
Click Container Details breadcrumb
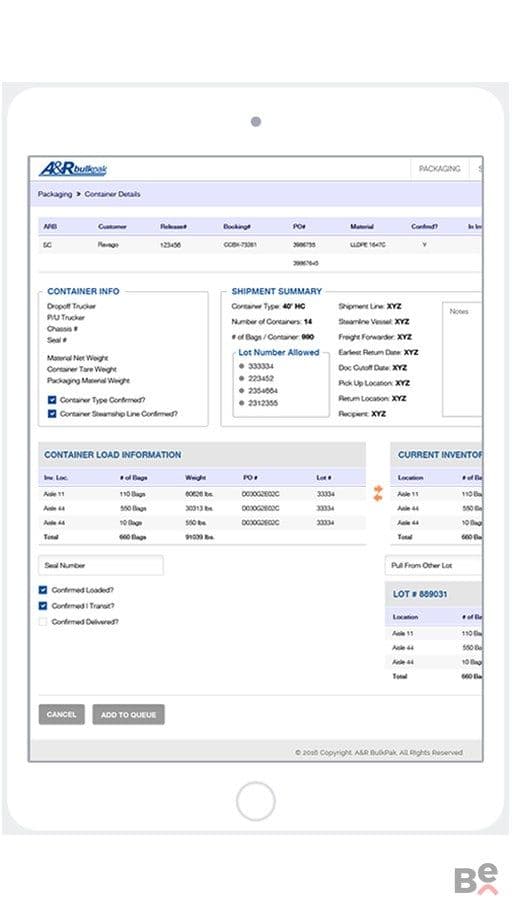pyautogui.click(x=112, y=194)
